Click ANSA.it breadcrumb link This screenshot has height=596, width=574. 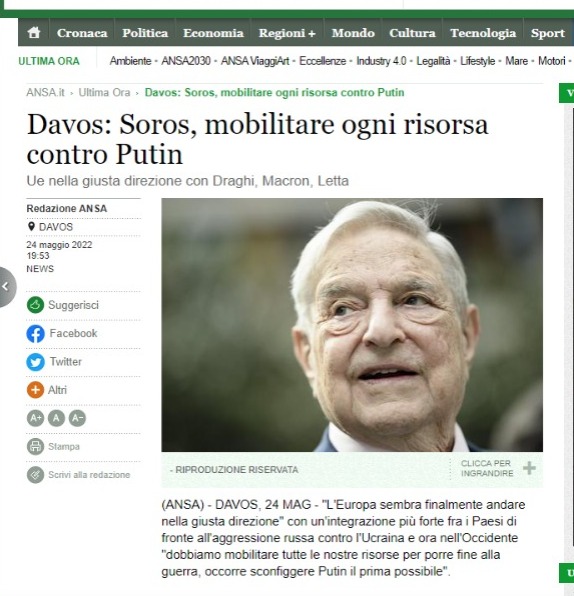(45, 92)
